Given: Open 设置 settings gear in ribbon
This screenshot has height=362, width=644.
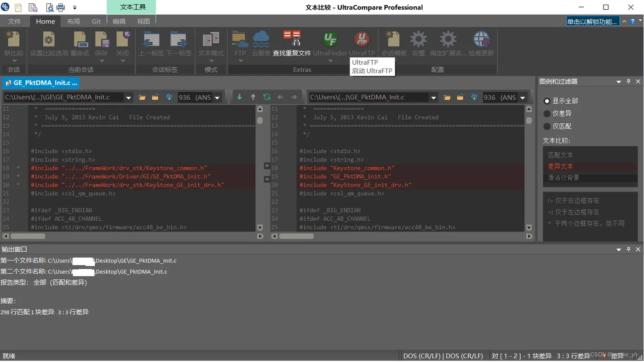Looking at the screenshot, I should coord(419,44).
